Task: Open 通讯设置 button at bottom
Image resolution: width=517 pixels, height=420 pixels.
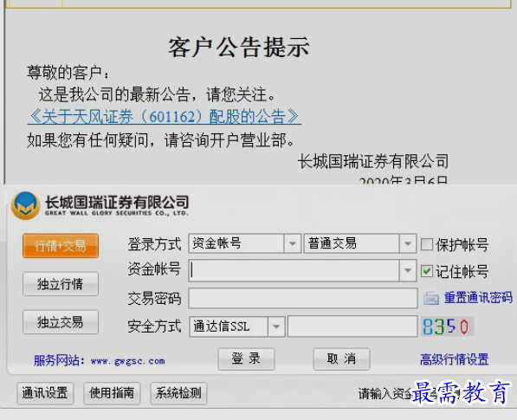Action: [x=45, y=393]
